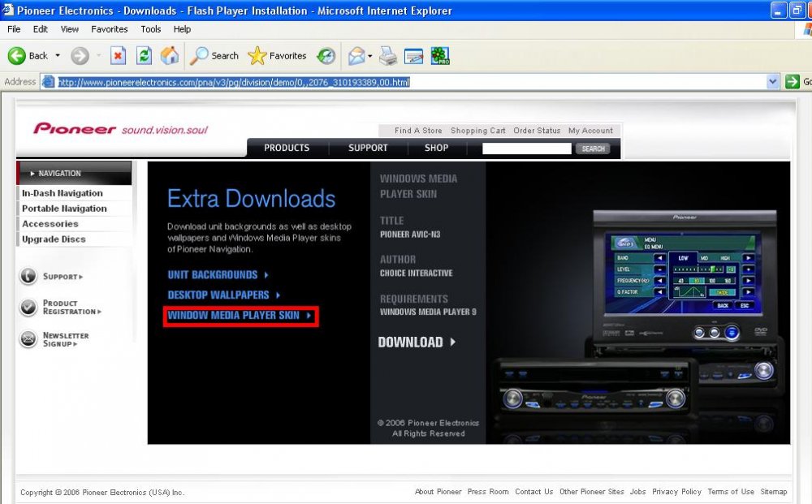Open the Edit menu
This screenshot has height=504, width=812.
coord(41,29)
